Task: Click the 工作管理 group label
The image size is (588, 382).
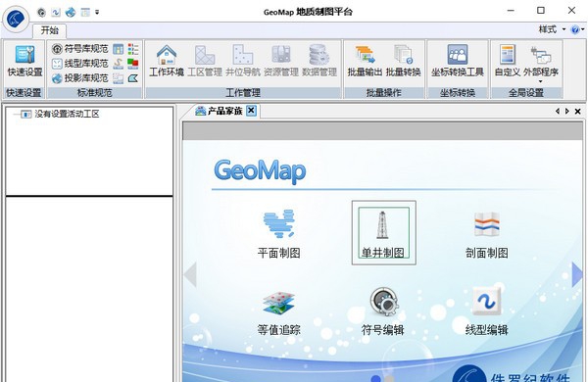Action: 243,93
